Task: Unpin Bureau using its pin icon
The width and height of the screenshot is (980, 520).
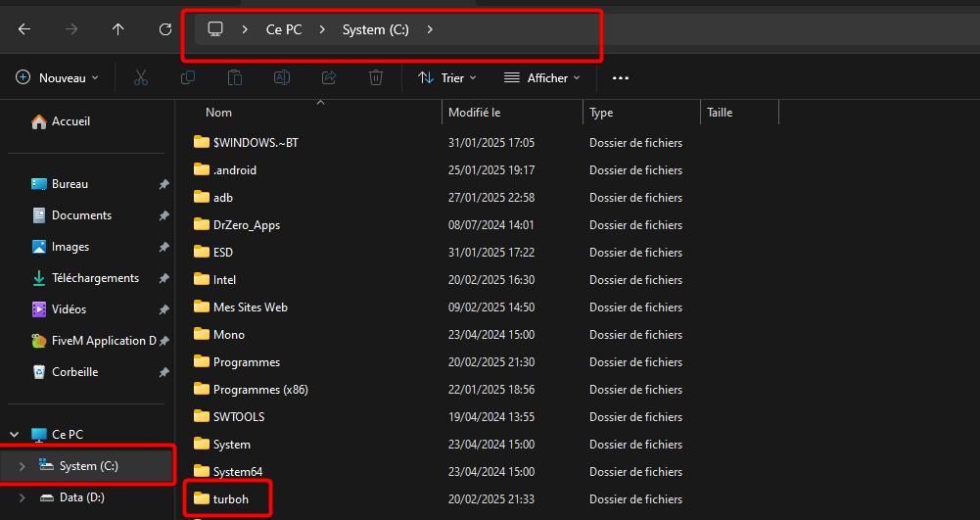Action: (x=163, y=184)
